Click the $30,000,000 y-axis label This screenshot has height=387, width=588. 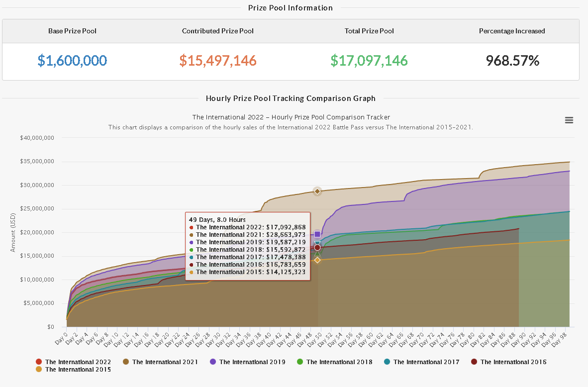[x=37, y=185]
